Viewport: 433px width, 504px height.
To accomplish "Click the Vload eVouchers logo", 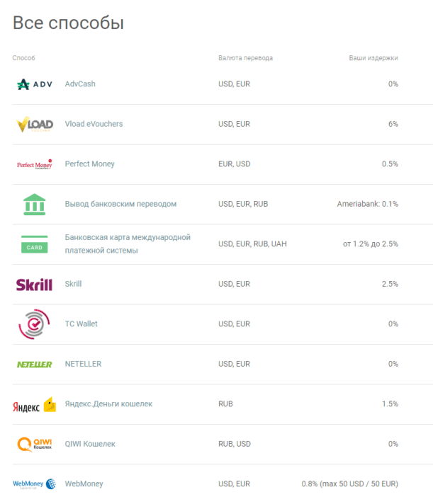I will point(34,125).
